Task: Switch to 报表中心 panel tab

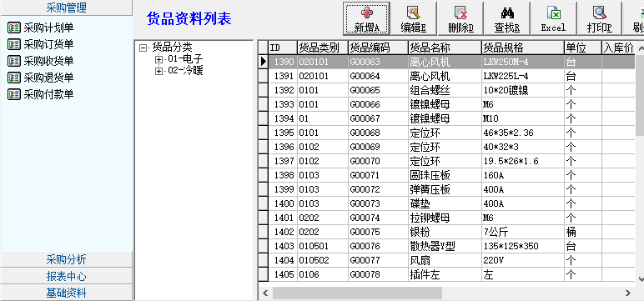Action: (x=66, y=276)
